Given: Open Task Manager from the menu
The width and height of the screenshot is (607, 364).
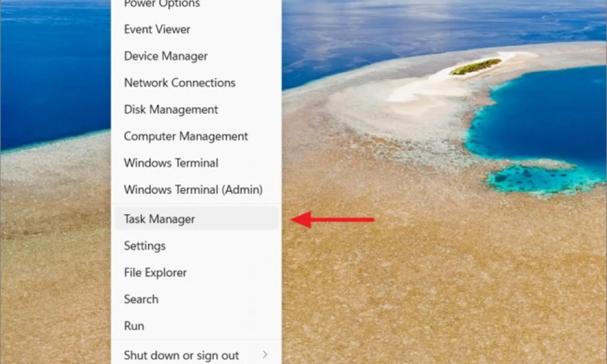Looking at the screenshot, I should tap(196, 219).
